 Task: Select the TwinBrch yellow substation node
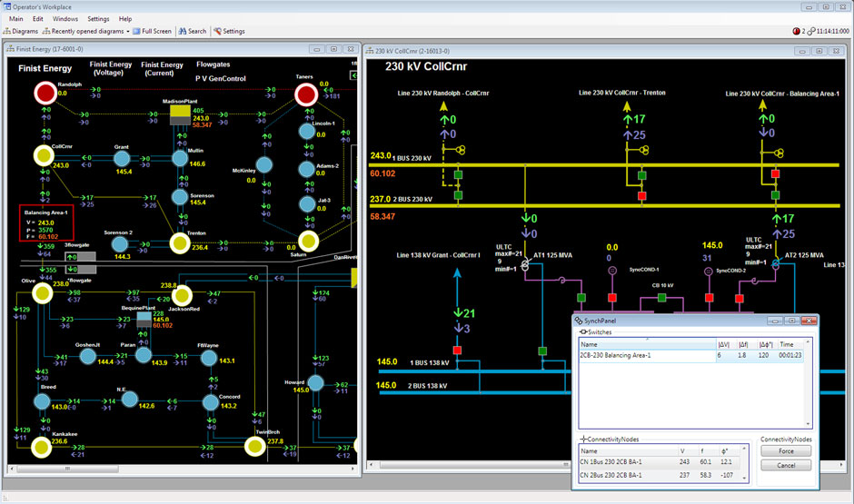(254, 446)
